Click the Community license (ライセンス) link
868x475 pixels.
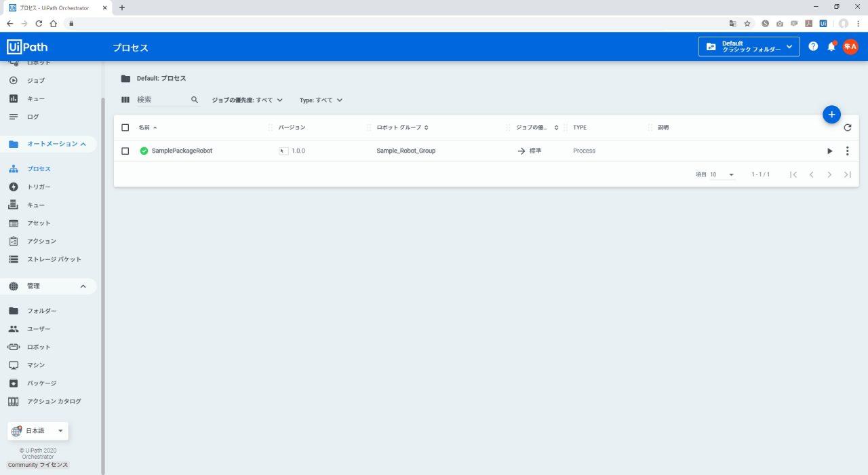point(38,465)
